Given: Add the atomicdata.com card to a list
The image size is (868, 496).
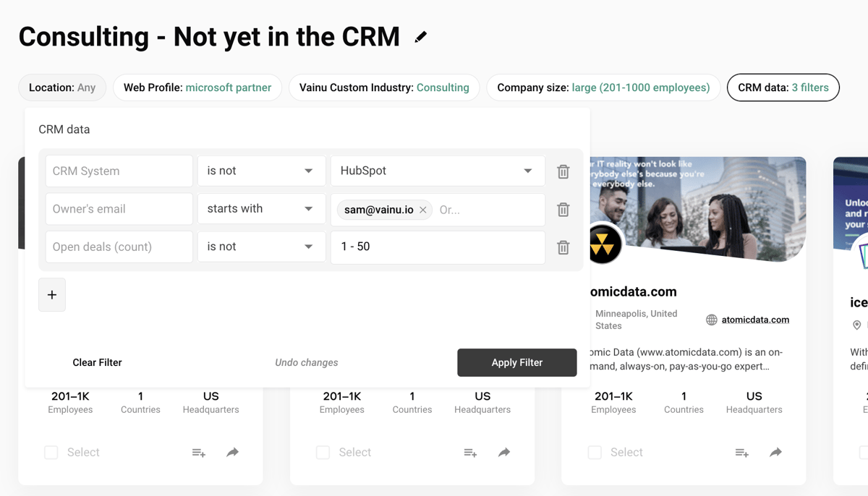Looking at the screenshot, I should click(x=741, y=453).
